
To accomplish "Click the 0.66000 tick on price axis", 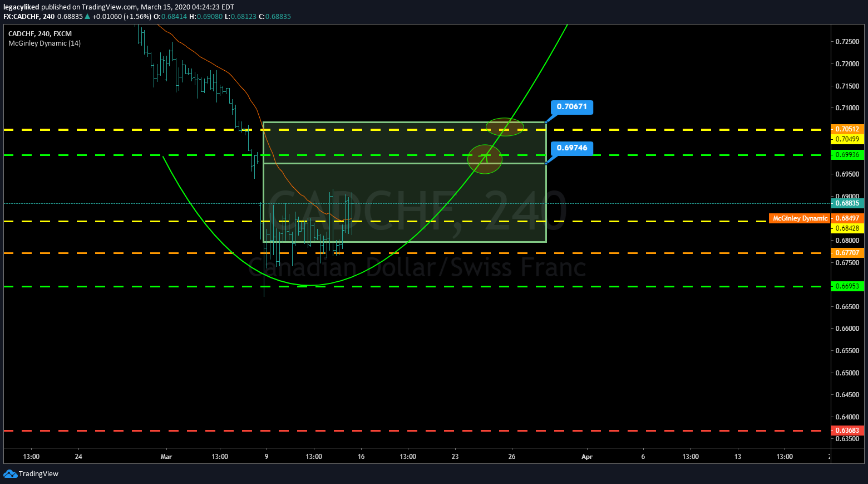I will point(847,329).
